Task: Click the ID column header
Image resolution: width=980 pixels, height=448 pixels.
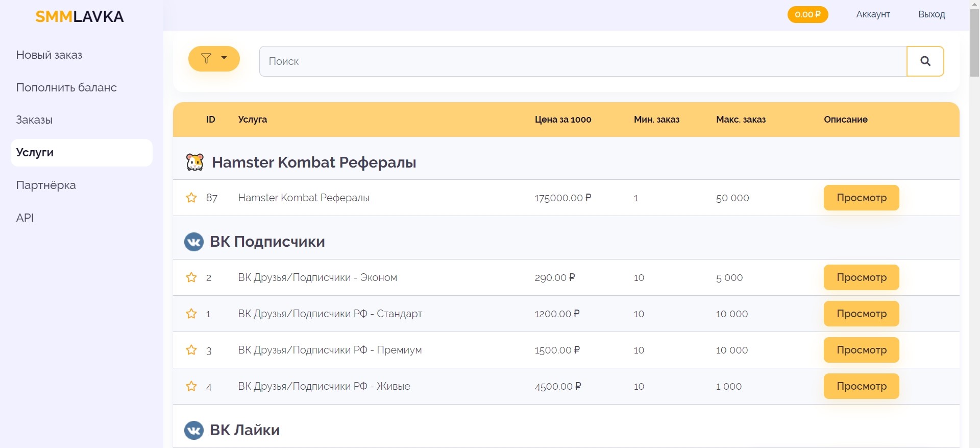Action: click(211, 120)
